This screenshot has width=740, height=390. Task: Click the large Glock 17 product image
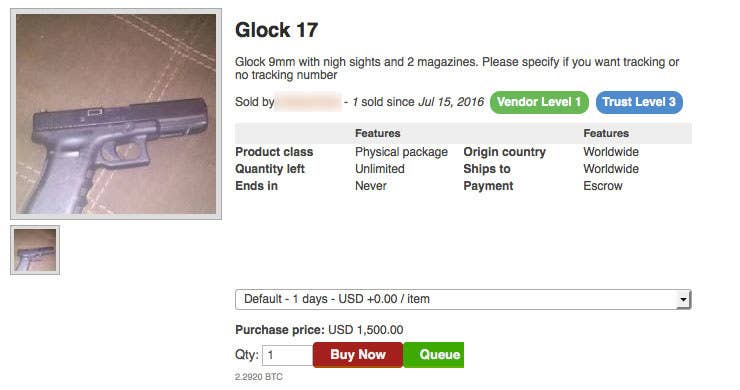coord(116,114)
